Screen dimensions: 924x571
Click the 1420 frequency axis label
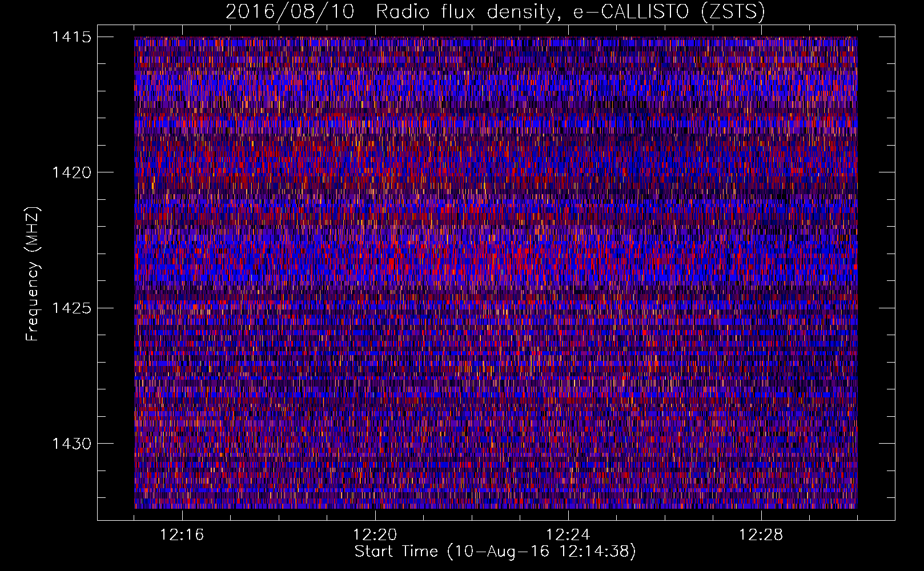[x=71, y=172]
